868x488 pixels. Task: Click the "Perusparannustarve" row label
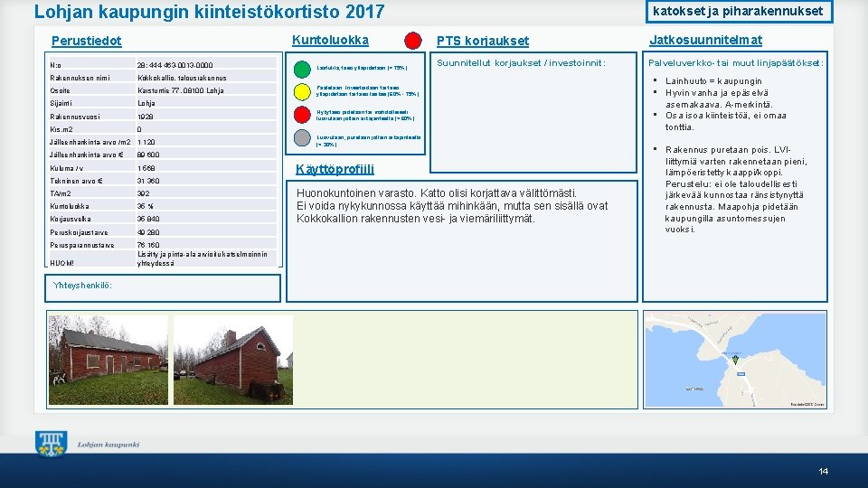tap(82, 245)
